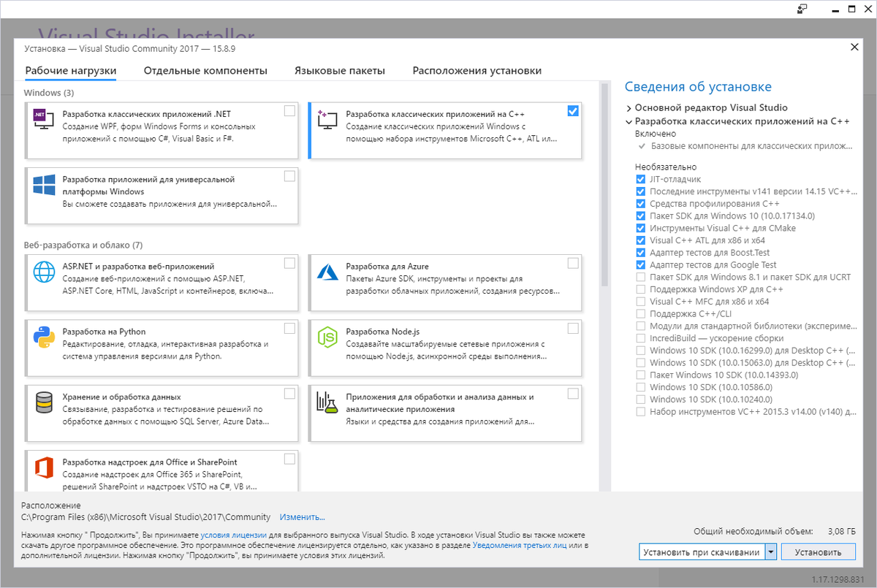This screenshot has width=877, height=588.
Task: Click the data storage database icon
Action: point(44,402)
